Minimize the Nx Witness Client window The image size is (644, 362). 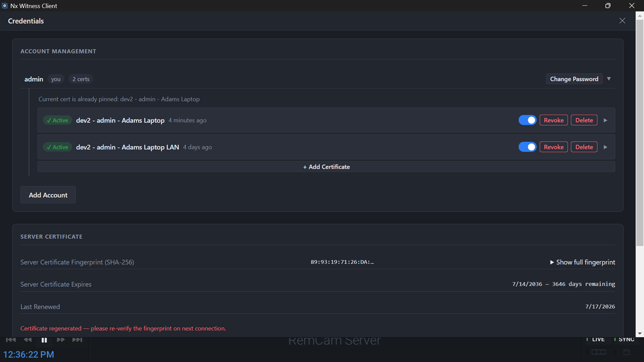point(585,6)
